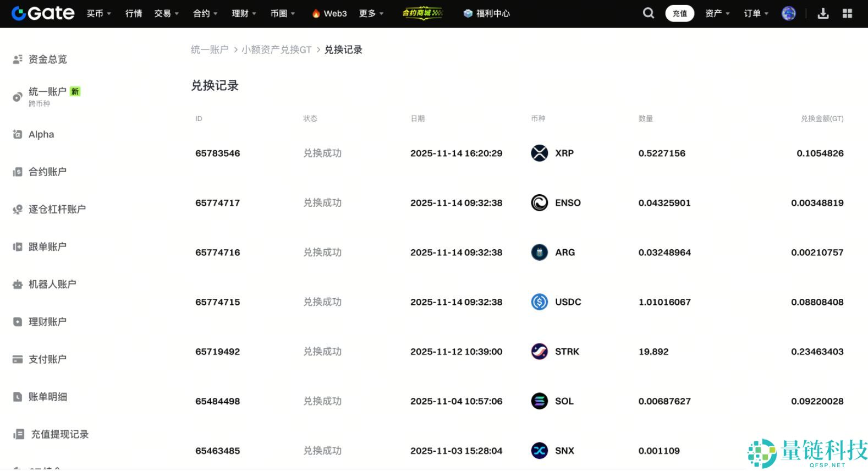Click the user avatar globe icon
Viewport: 868px width, 471px height.
[789, 13]
